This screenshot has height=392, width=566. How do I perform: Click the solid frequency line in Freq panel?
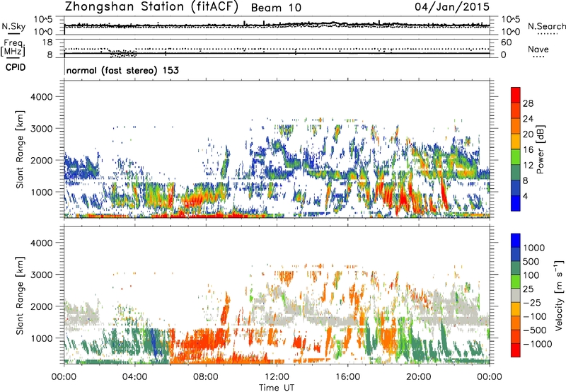click(277, 53)
